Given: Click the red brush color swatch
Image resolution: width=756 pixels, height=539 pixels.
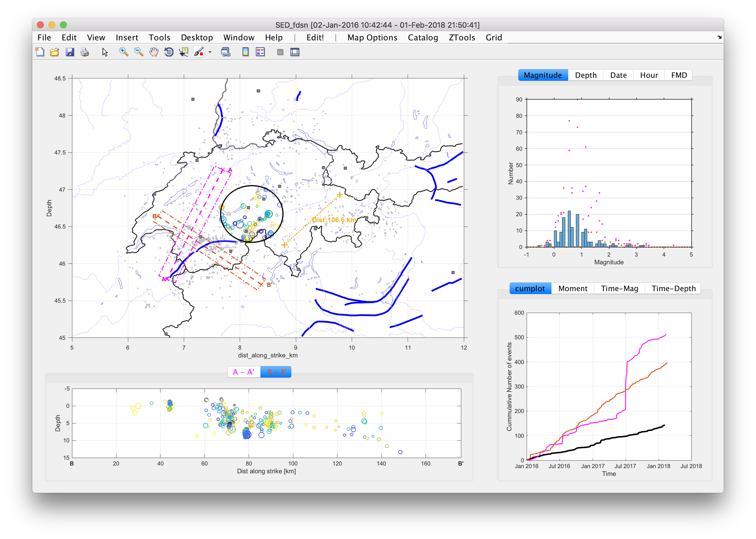Looking at the screenshot, I should pos(201,54).
